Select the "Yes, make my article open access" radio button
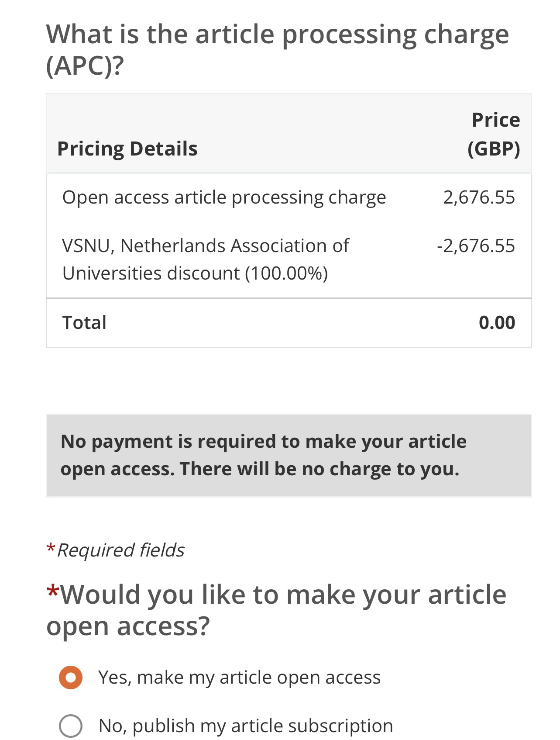560x740 pixels. (71, 678)
